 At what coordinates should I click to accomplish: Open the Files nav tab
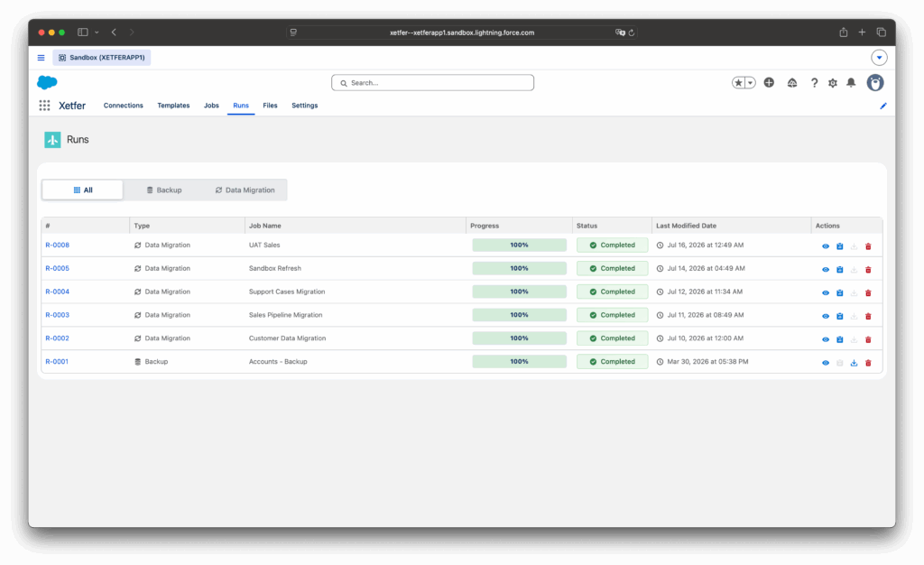[270, 106]
